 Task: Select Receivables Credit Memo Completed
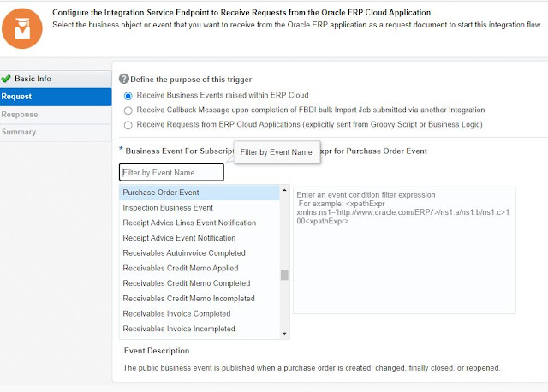click(x=200, y=283)
